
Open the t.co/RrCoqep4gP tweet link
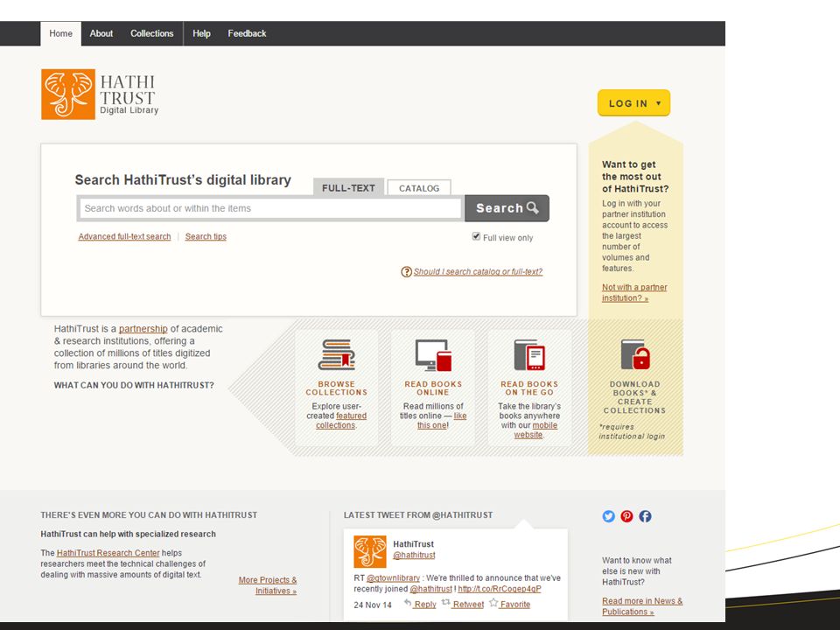500,589
